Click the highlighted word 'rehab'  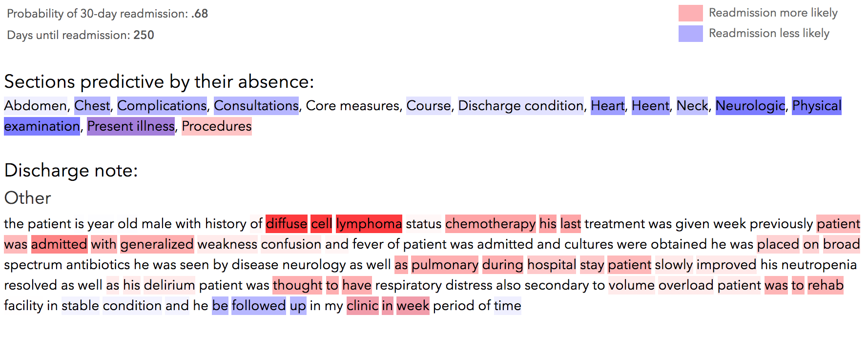(x=825, y=285)
